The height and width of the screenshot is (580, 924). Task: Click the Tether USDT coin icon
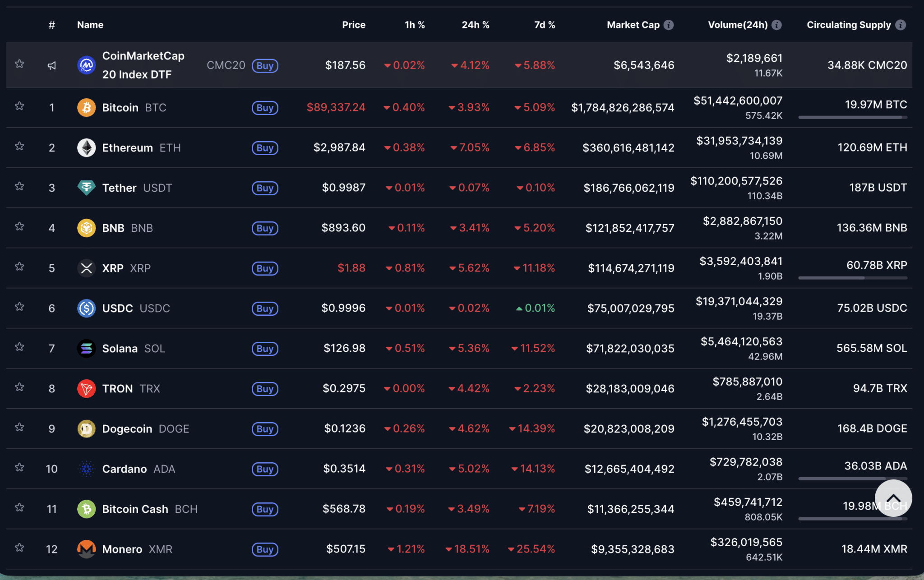[x=86, y=188]
